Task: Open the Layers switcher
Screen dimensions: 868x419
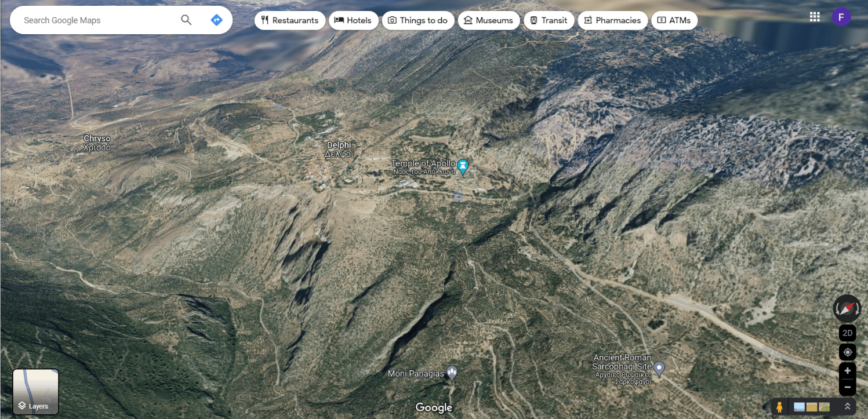Action: click(36, 392)
